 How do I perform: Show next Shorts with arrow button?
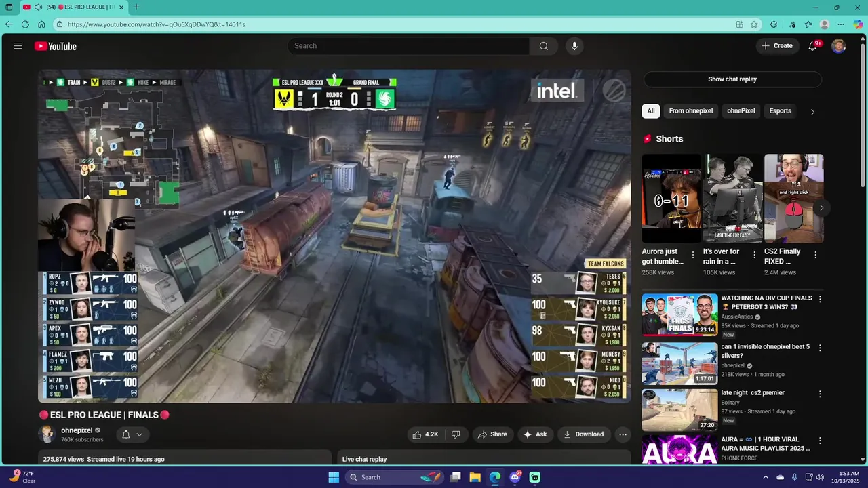[821, 208]
